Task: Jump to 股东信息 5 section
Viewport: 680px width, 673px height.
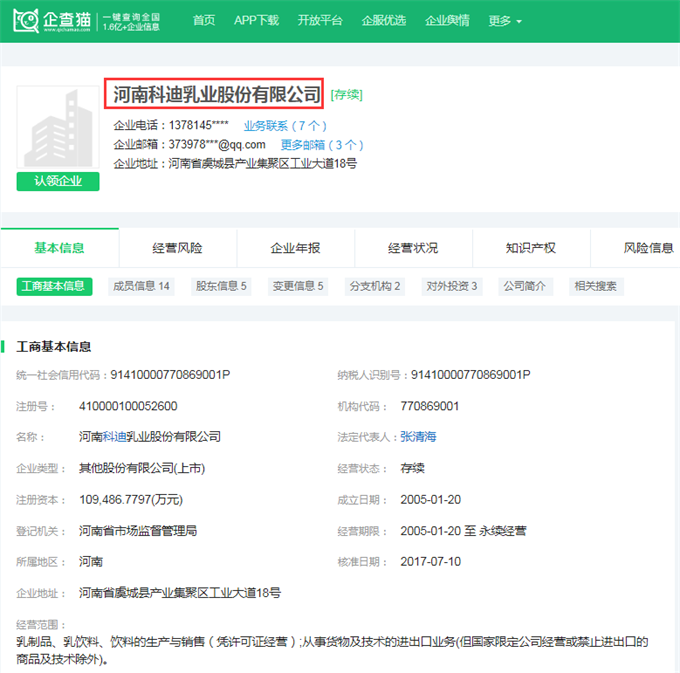Action: coord(221,286)
